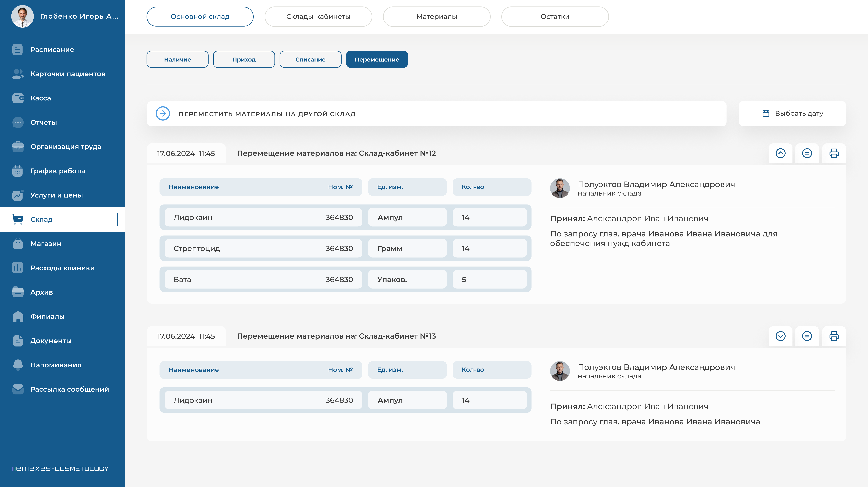Image resolution: width=868 pixels, height=487 pixels.
Task: Click print icon for Склад-кабинет №13 transfer
Action: pos(834,336)
